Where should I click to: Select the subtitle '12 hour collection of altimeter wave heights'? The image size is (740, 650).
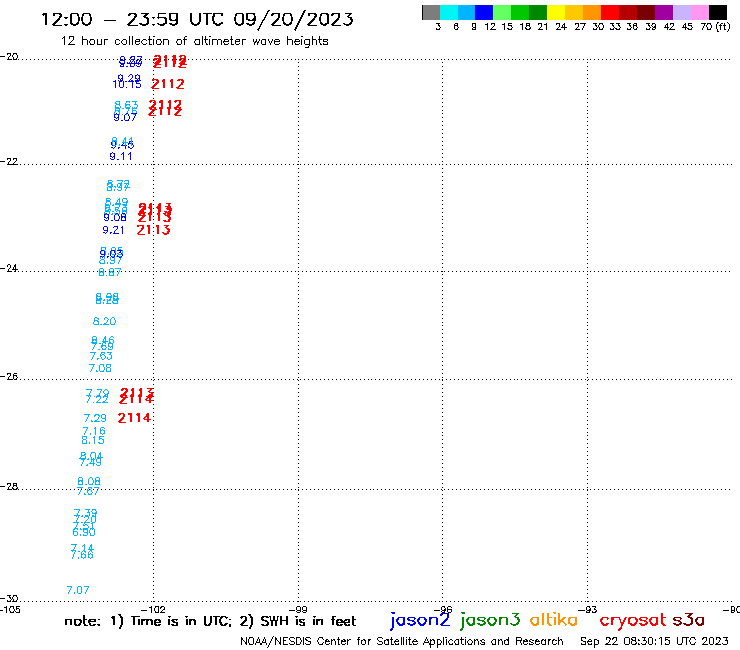pos(194,41)
